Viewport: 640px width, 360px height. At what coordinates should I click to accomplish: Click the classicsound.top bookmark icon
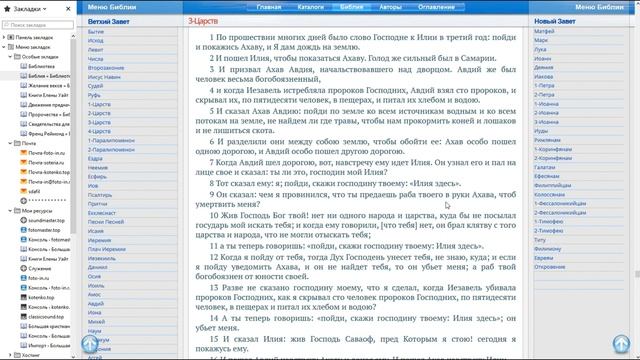click(x=24, y=316)
